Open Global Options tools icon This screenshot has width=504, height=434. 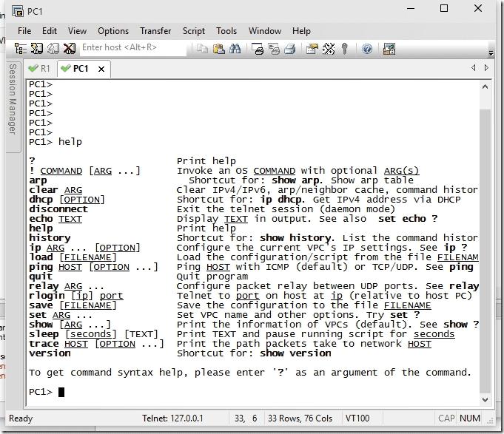[329, 49]
